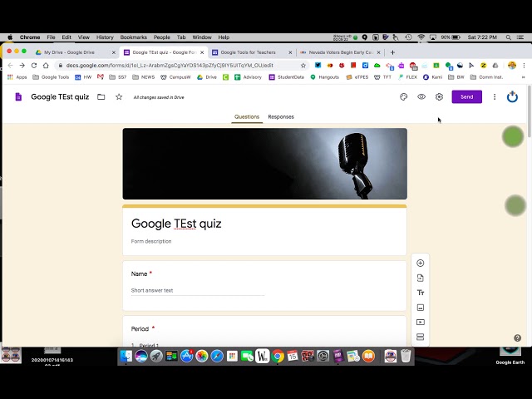Open the Google Tools bookmarks folder
Viewport: 532px width, 399px height.
tap(51, 77)
